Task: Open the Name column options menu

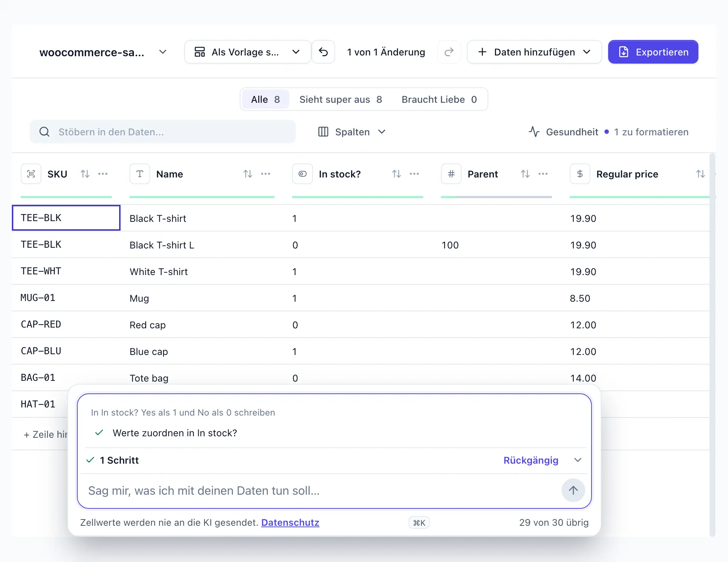Action: [266, 174]
